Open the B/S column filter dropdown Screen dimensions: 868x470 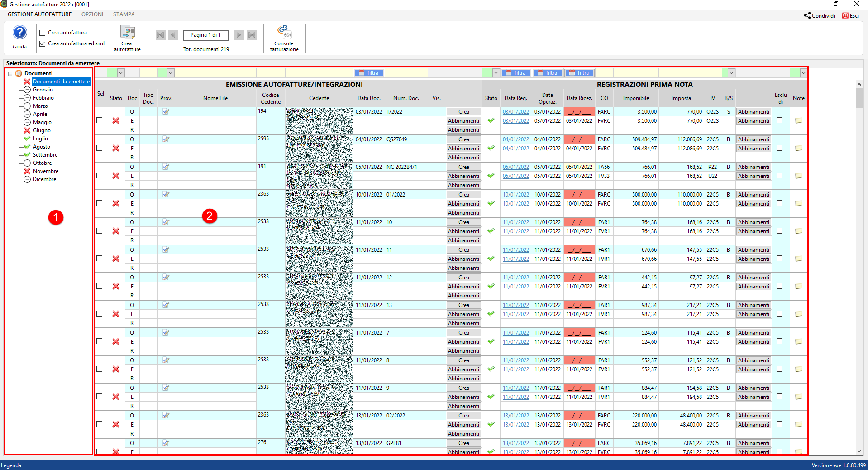pos(731,73)
